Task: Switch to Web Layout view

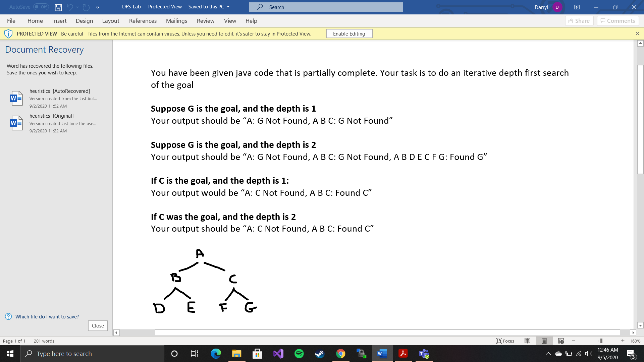Action: (561, 341)
